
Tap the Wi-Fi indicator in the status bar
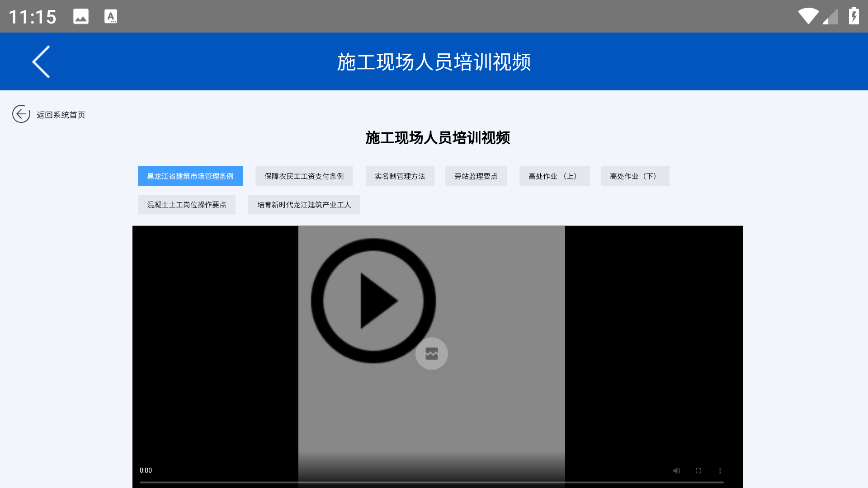point(809,16)
